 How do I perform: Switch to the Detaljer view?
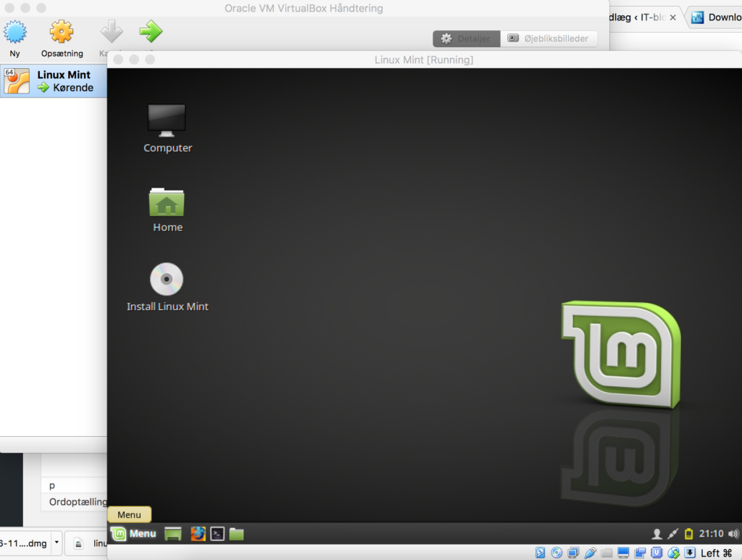coord(467,39)
